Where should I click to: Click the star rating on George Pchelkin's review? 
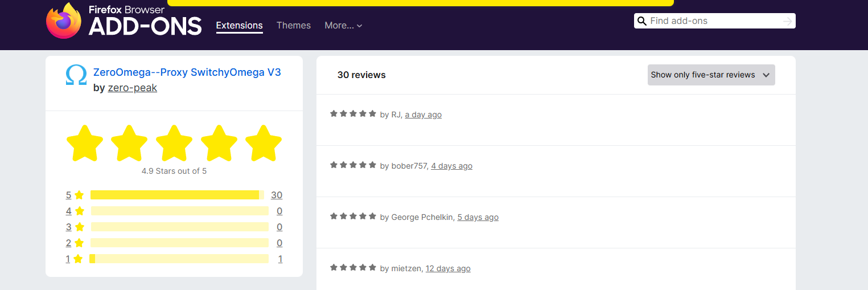[x=353, y=216]
